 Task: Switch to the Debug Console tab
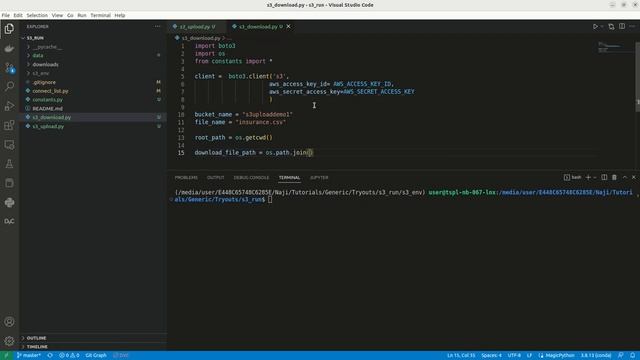click(251, 178)
